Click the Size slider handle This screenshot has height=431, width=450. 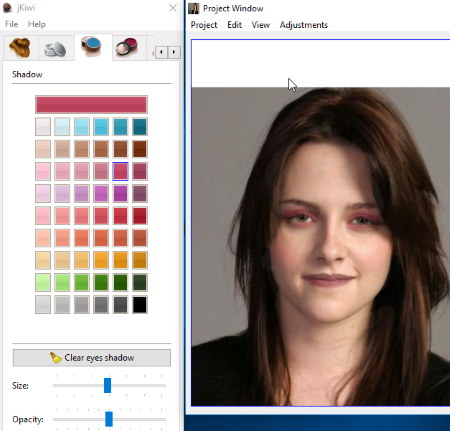point(107,385)
